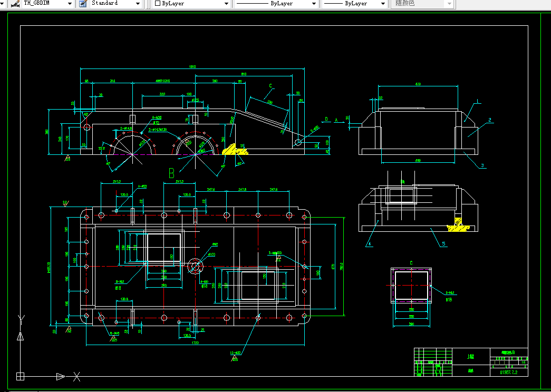Image resolution: width=551 pixels, height=392 pixels.
Task: Click the surface finish triangle symbol under 12-Ø32
Action: [x=235, y=358]
